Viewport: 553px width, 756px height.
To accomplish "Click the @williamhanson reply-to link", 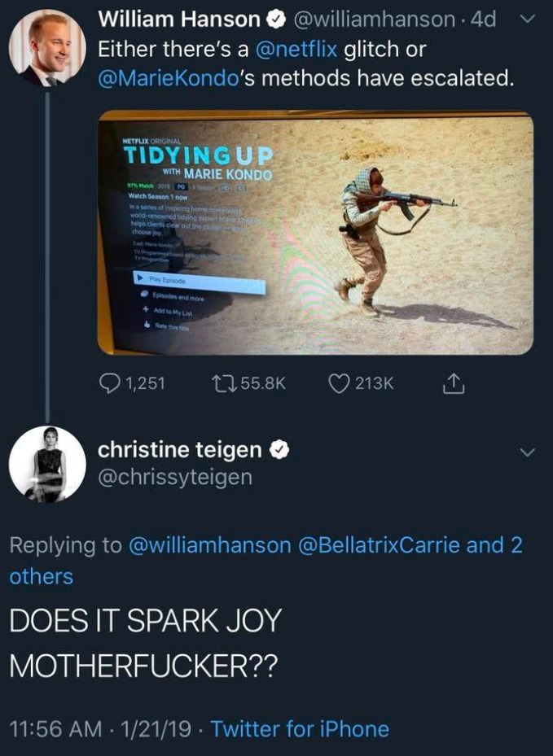I will click(209, 545).
